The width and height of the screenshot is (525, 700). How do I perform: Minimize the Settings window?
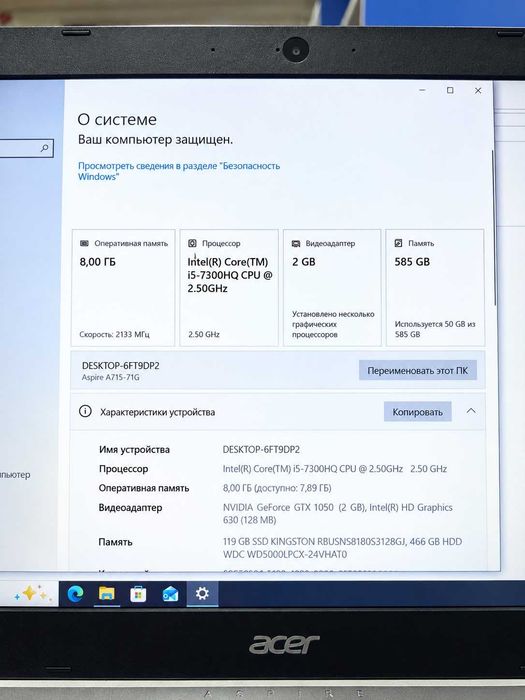pos(422,90)
